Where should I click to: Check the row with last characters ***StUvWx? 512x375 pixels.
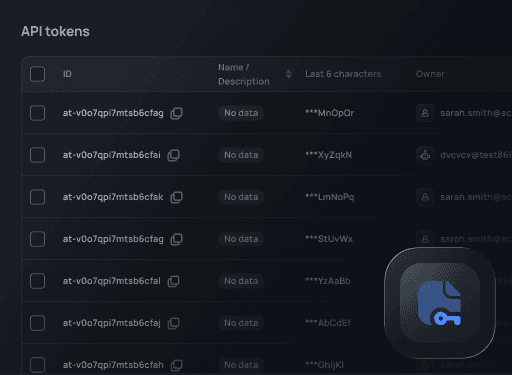click(37, 239)
